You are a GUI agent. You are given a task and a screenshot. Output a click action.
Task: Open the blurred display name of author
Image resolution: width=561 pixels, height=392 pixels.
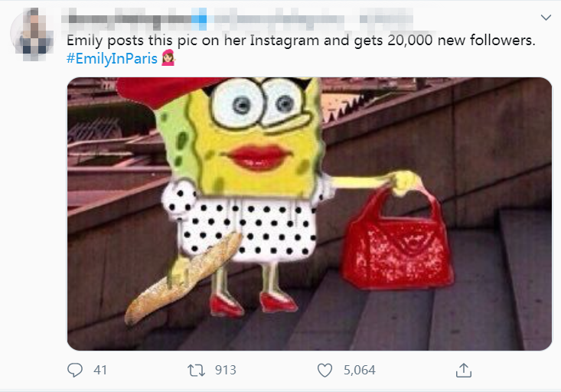[x=127, y=18]
